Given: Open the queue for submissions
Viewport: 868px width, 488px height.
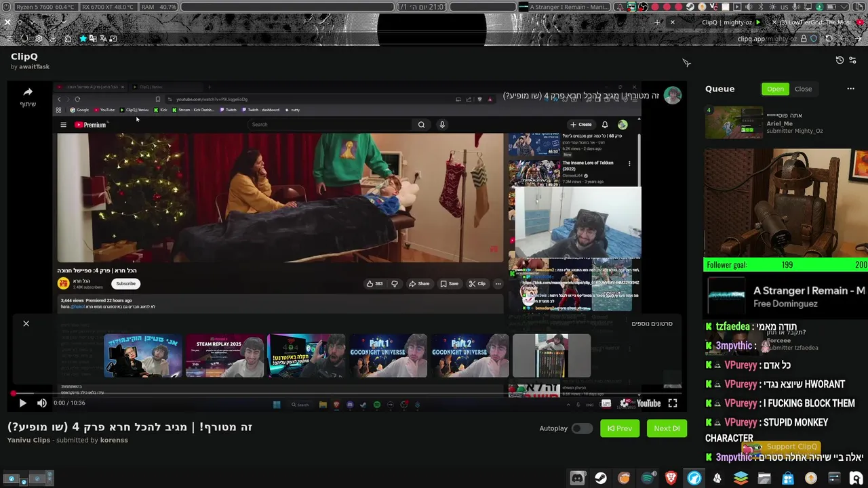Looking at the screenshot, I should coord(775,89).
